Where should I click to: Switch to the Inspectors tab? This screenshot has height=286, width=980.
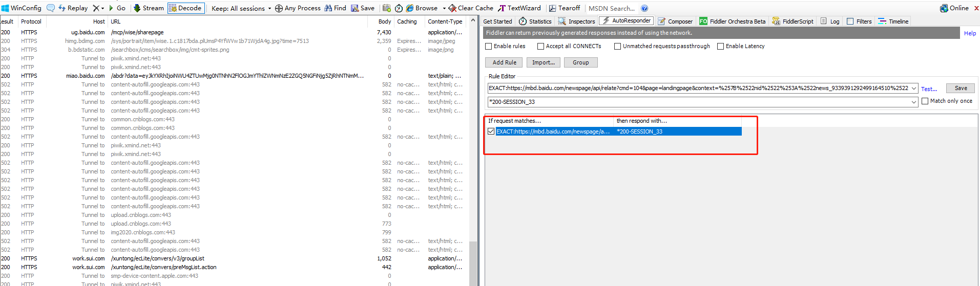coord(576,21)
